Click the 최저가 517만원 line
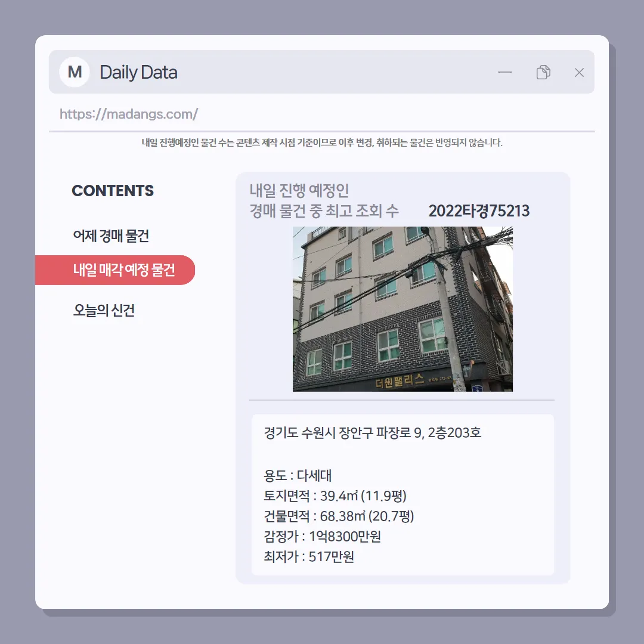The image size is (644, 644). pyautogui.click(x=309, y=556)
